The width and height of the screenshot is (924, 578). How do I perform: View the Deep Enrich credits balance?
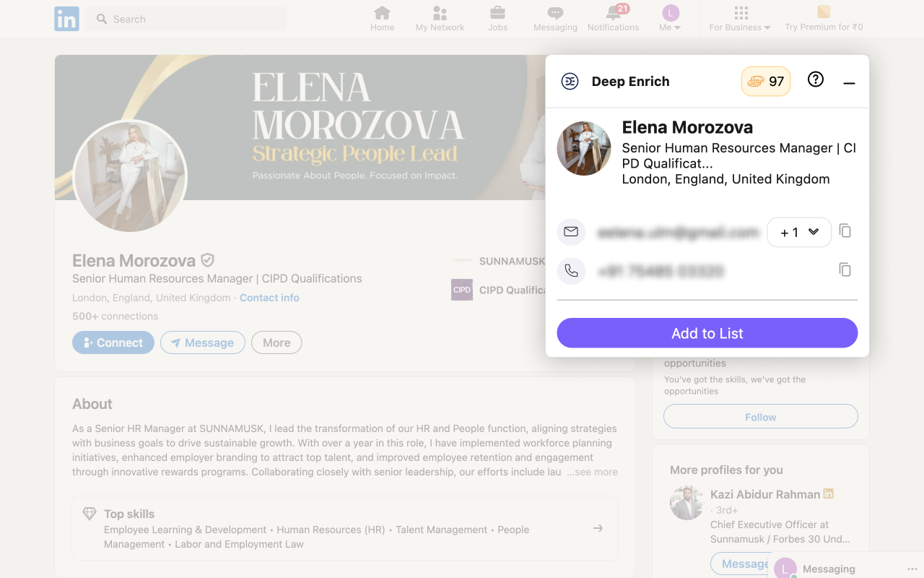tap(766, 82)
